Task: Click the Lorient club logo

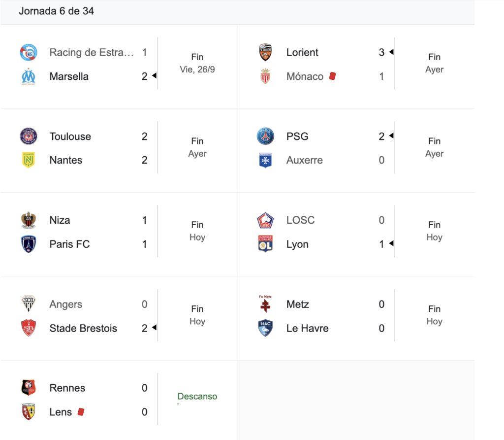Action: click(265, 52)
